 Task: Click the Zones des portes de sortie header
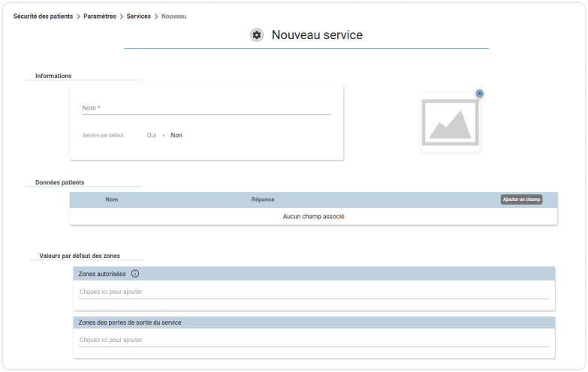[314, 322]
